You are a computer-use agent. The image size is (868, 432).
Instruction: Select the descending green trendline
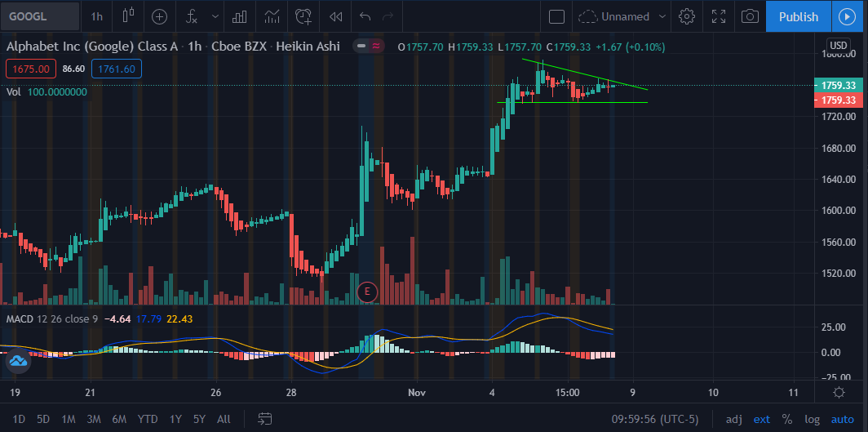pyautogui.click(x=585, y=74)
